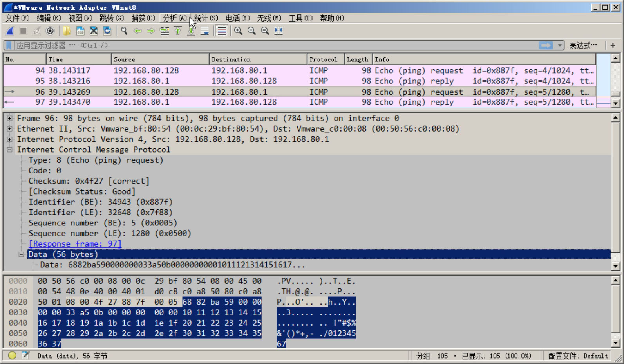Image resolution: width=624 pixels, height=364 pixels.
Task: Reset text to normal size
Action: tap(265, 31)
